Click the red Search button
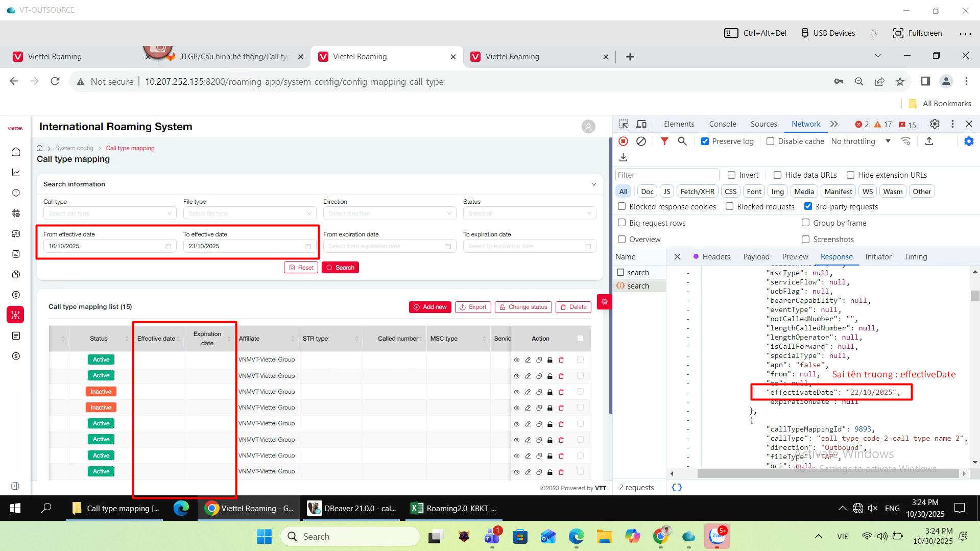980x551 pixels. pyautogui.click(x=340, y=268)
